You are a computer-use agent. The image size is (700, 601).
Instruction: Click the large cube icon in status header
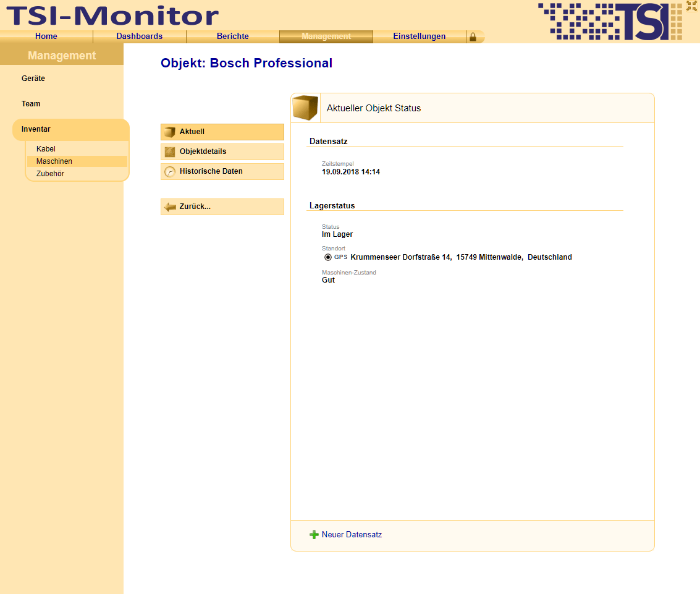click(305, 108)
